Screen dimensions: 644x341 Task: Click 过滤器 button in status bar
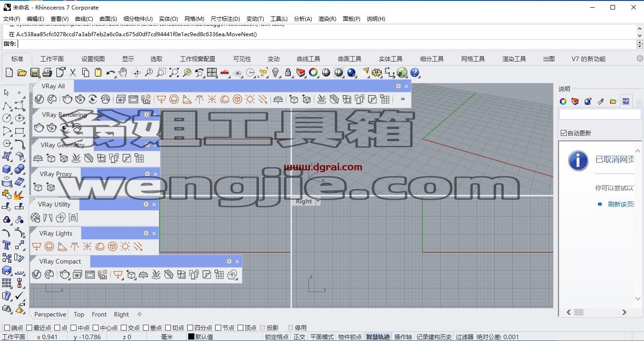tap(464, 336)
